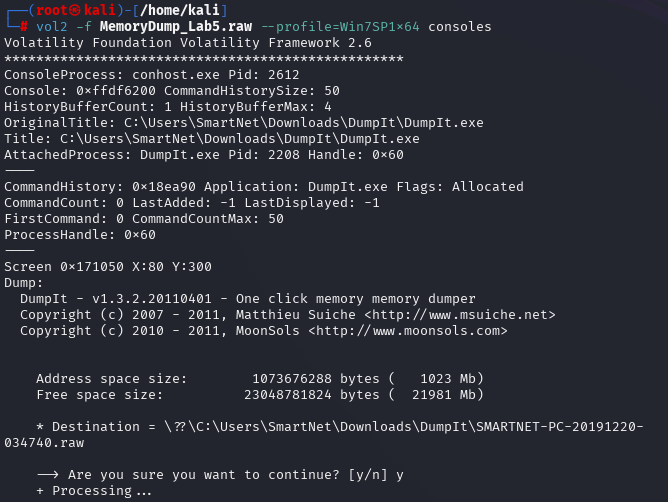Screen dimensions: 668x502
Task: Click the OriginalTitle DumpIt.exe path line
Action: tap(244, 123)
